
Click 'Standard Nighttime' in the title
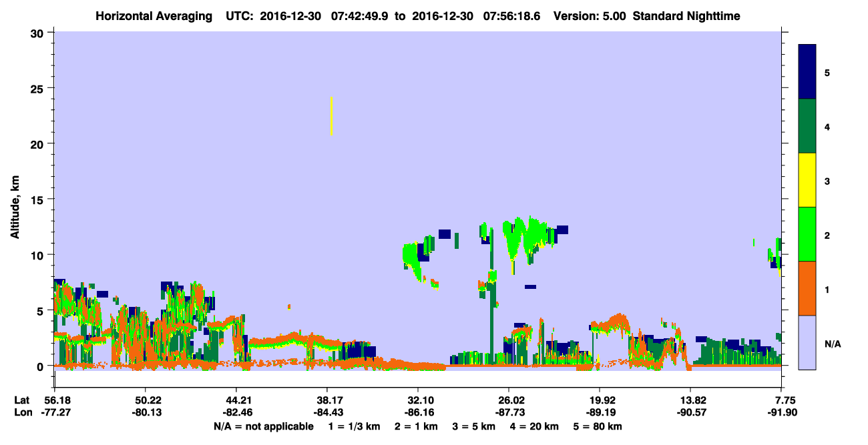click(x=686, y=15)
